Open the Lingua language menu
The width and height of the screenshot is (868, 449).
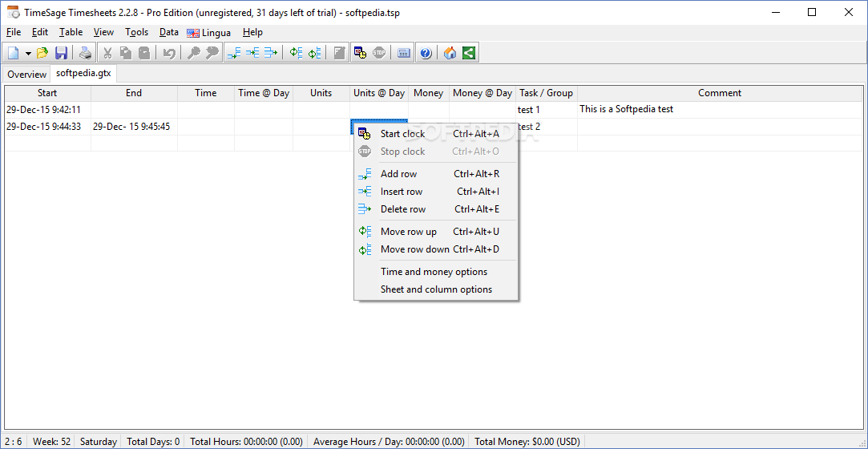pos(208,33)
